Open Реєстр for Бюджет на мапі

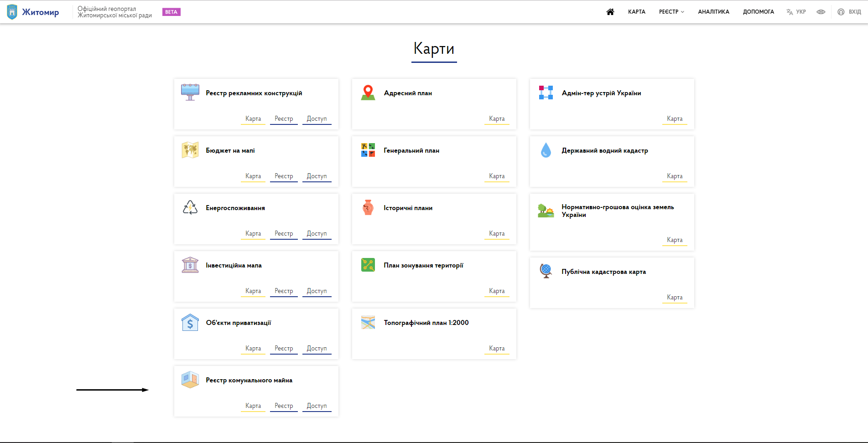tap(284, 176)
